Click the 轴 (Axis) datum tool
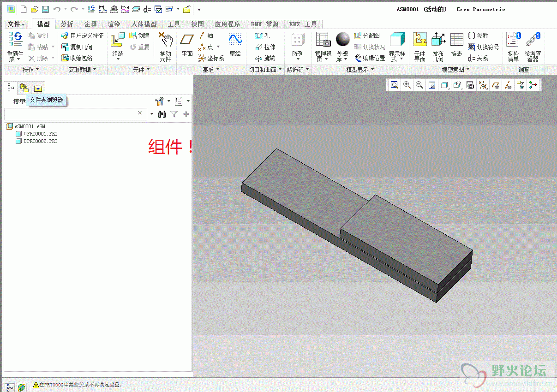The height and width of the screenshot is (392, 557). pyautogui.click(x=206, y=36)
